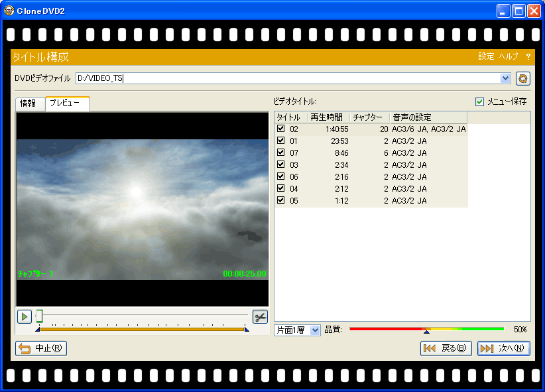Click audio text 'AC3/6 JA, AC3/2 JA'

[x=429, y=129]
